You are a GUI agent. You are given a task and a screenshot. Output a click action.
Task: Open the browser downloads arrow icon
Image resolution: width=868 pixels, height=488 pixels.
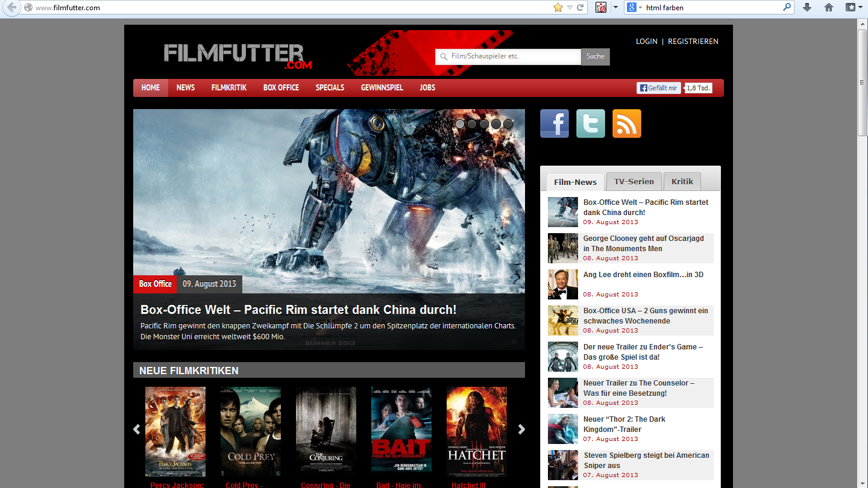pyautogui.click(x=807, y=8)
